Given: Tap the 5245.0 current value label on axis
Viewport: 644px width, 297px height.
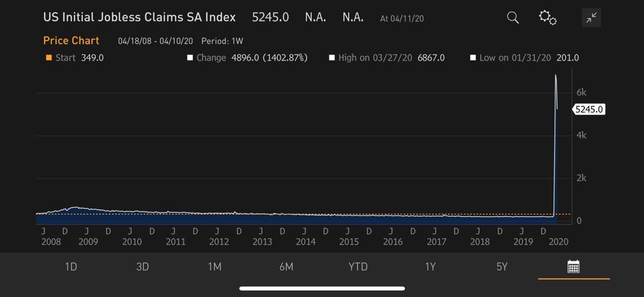Looking at the screenshot, I should 589,109.
